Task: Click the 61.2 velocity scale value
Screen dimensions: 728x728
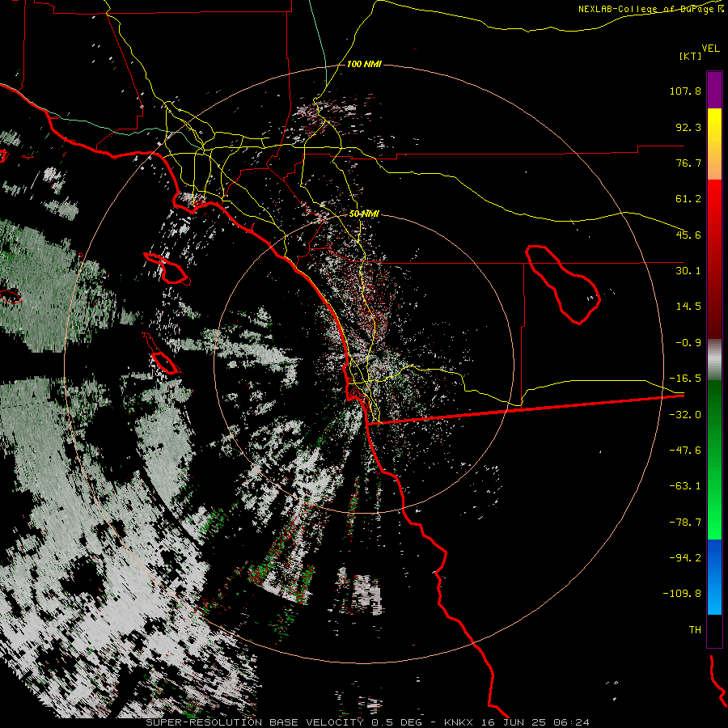Action: 688,199
